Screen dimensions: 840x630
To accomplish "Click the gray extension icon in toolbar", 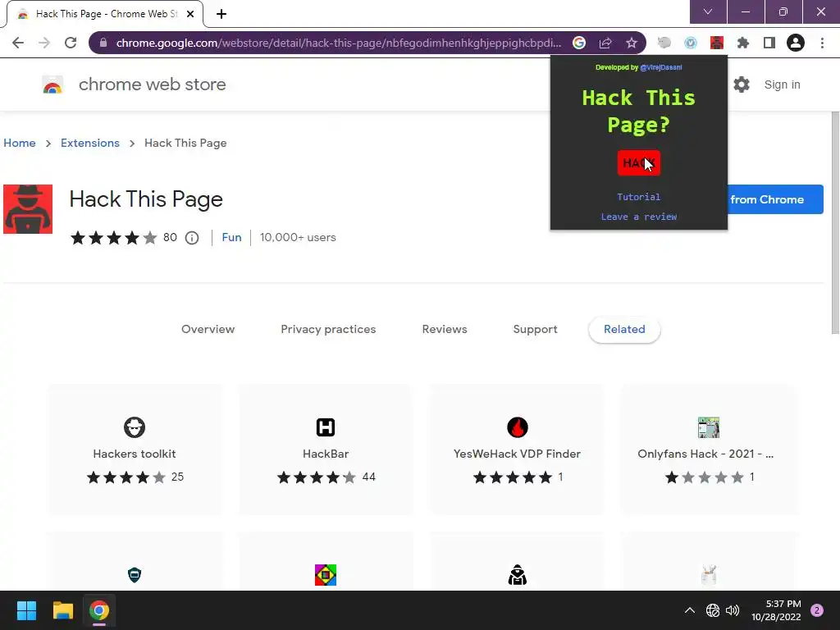I will click(x=664, y=43).
